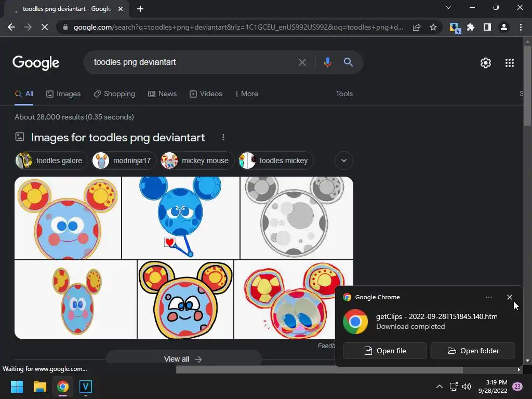Viewport: 532px width, 399px height.
Task: Open the tab search chevron
Action: tap(448, 7)
